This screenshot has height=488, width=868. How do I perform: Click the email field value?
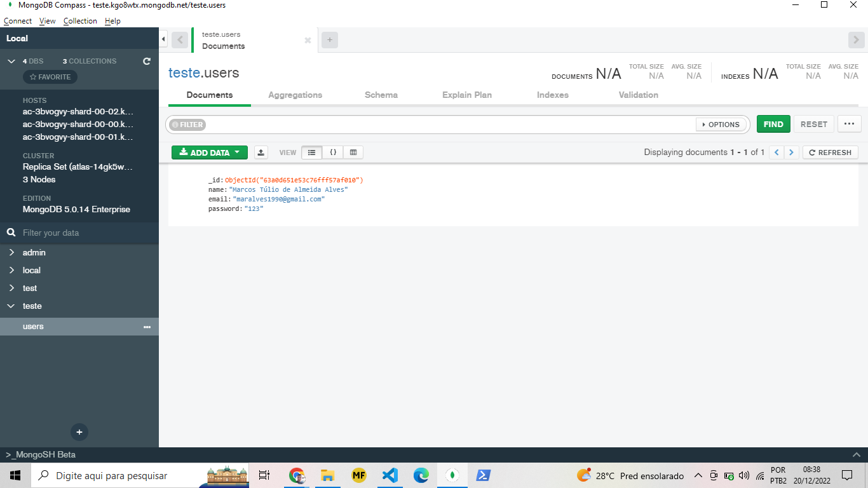(279, 200)
